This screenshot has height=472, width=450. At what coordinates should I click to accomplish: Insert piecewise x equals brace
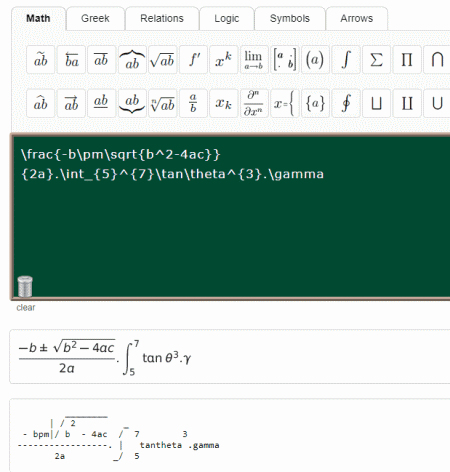point(285,103)
